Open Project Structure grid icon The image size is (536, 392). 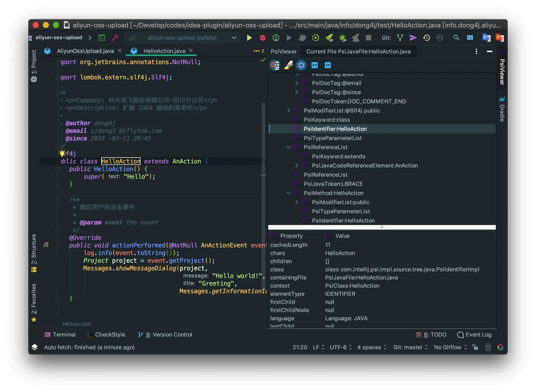[x=470, y=38]
